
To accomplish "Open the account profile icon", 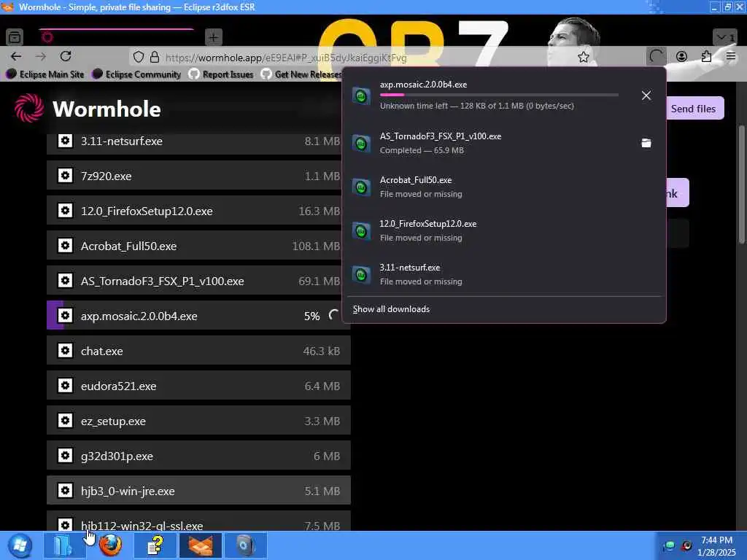I will pos(682,57).
